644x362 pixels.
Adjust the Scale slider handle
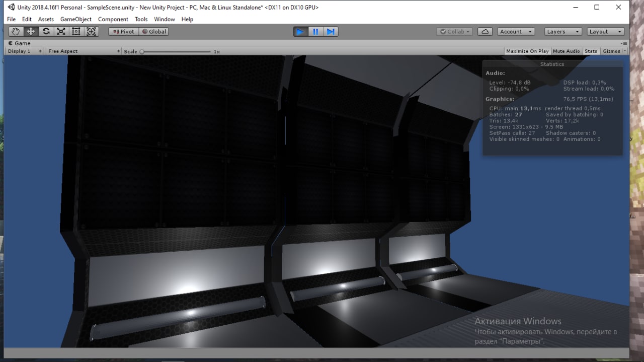coord(142,51)
